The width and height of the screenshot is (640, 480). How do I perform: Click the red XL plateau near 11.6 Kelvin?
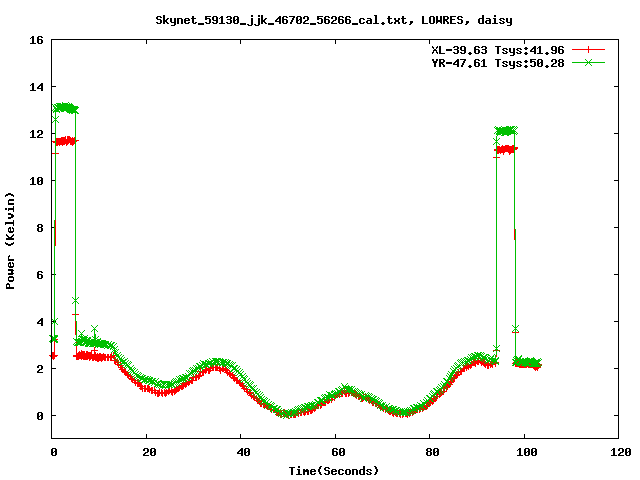pyautogui.click(x=65, y=142)
